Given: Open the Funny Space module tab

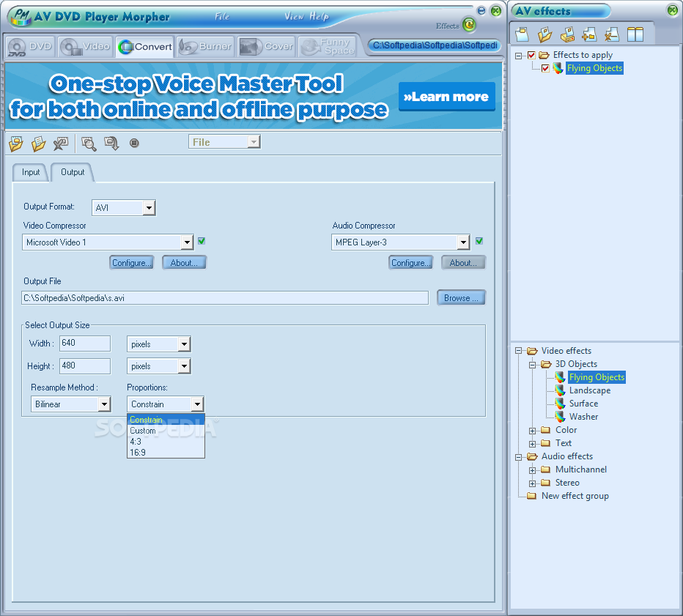Looking at the screenshot, I should (328, 47).
